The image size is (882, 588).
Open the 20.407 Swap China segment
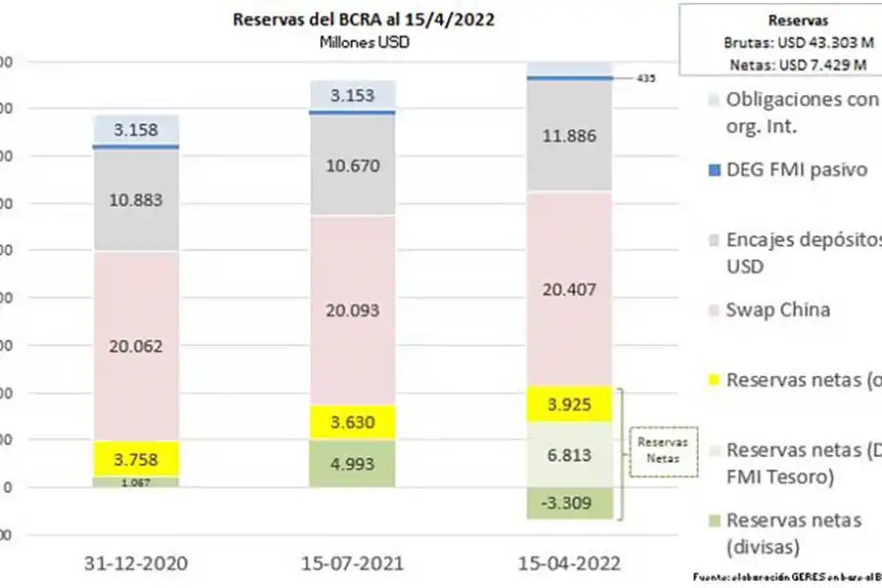point(566,290)
